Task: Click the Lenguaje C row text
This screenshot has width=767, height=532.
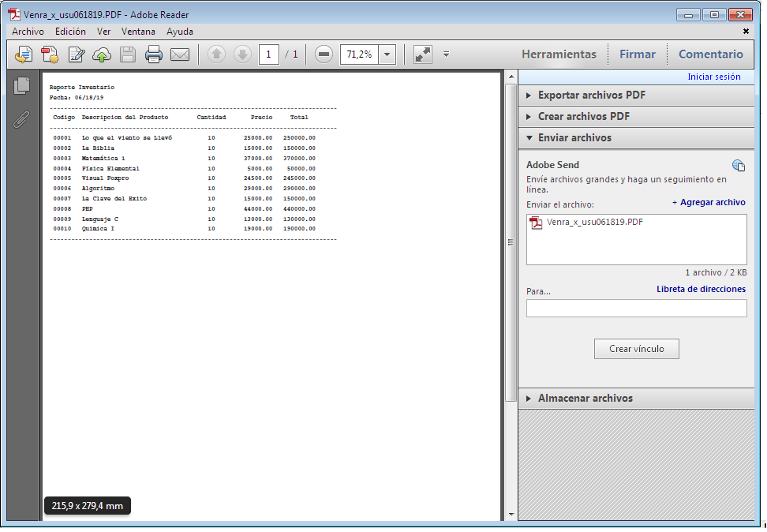Action: coord(99,219)
